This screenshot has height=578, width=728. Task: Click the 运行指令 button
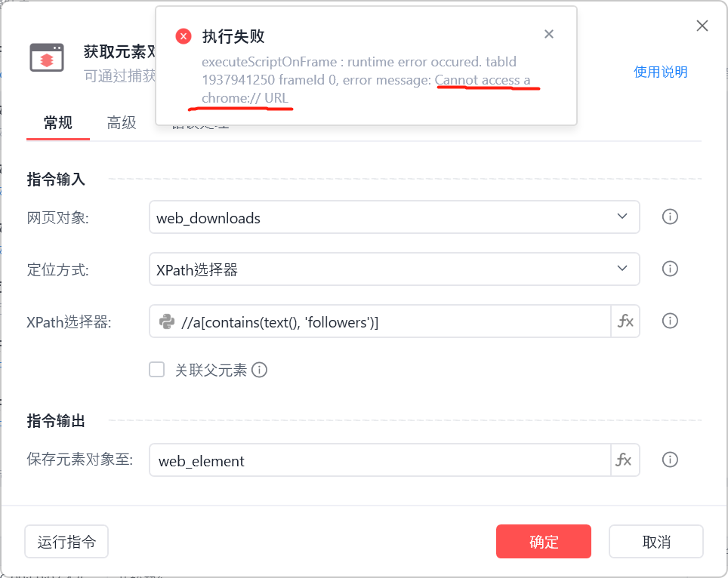coord(66,541)
